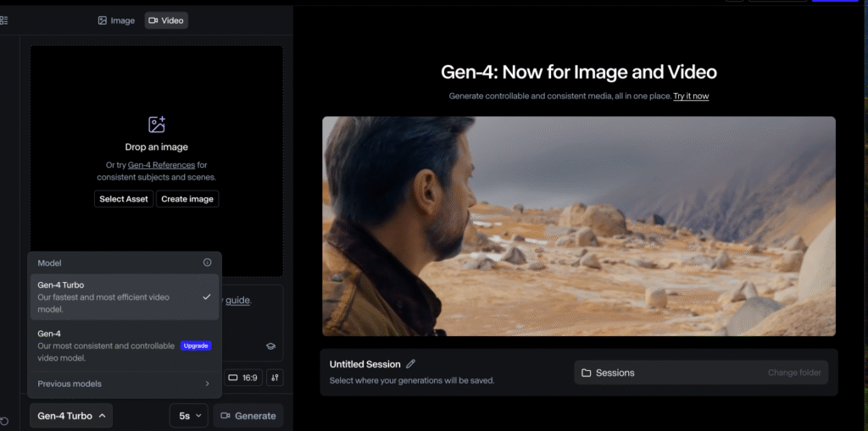Expand the Previous models submenu

pyautogui.click(x=124, y=384)
